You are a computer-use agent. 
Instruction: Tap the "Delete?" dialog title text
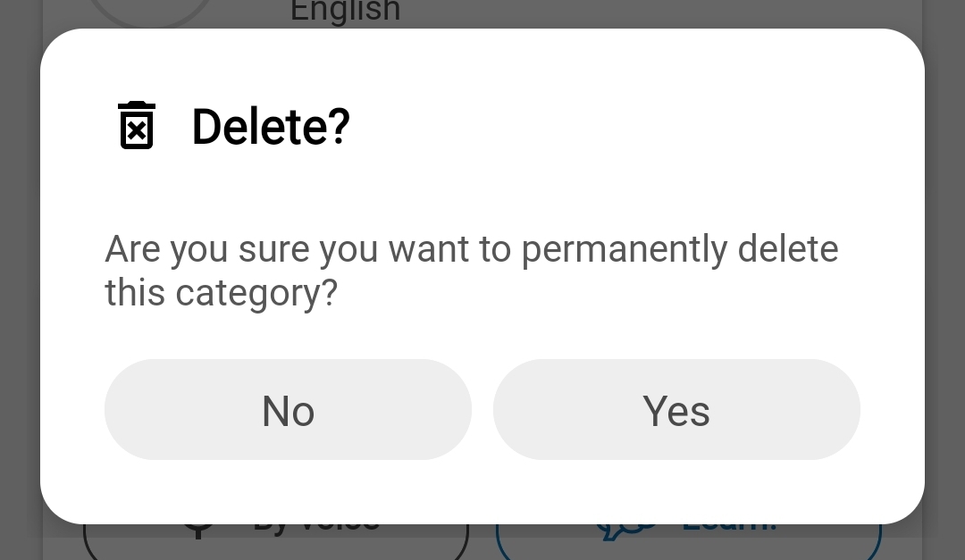(270, 126)
